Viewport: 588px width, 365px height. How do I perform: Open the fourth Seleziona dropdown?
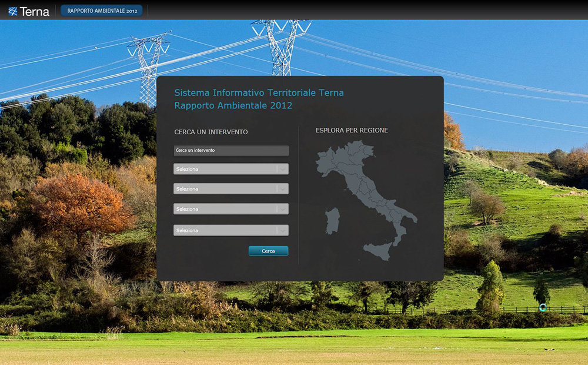pos(225,231)
